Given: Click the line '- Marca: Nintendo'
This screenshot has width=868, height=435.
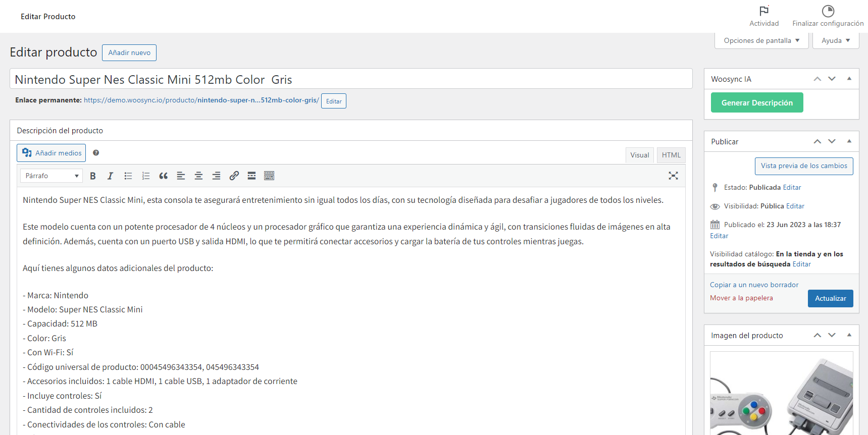Looking at the screenshot, I should (x=56, y=295).
